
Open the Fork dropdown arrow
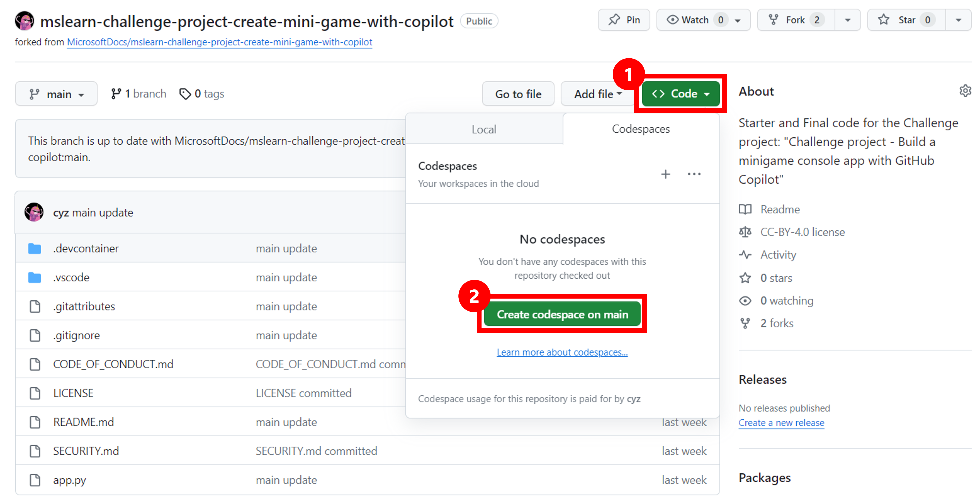pos(848,20)
